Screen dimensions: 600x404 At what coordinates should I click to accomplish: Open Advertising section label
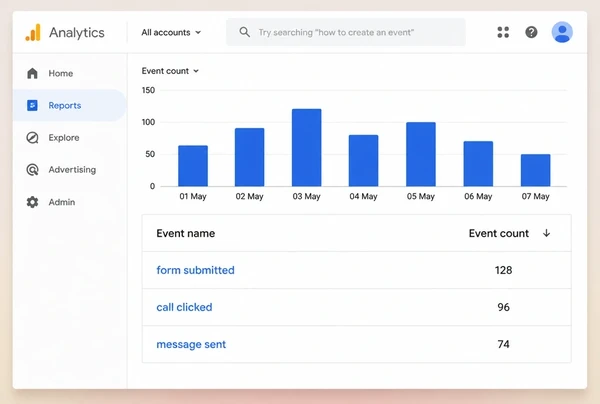(72, 169)
